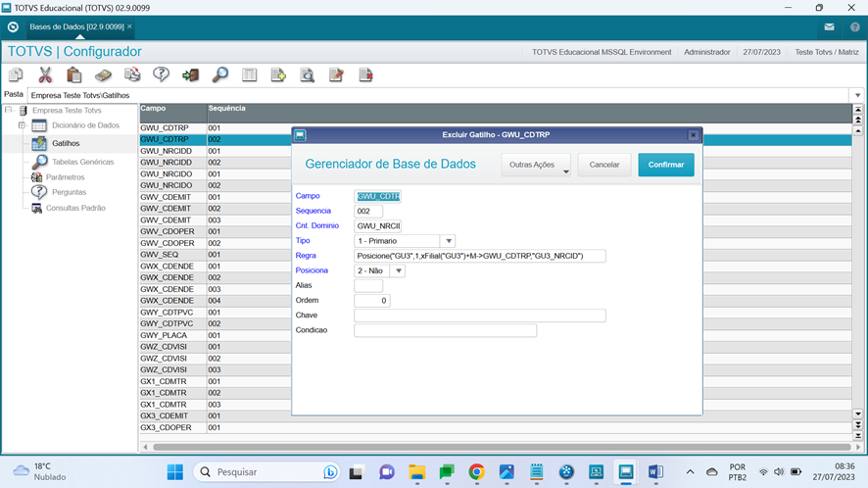
Task: Close the Excluir Gatilho dialog
Action: point(693,135)
